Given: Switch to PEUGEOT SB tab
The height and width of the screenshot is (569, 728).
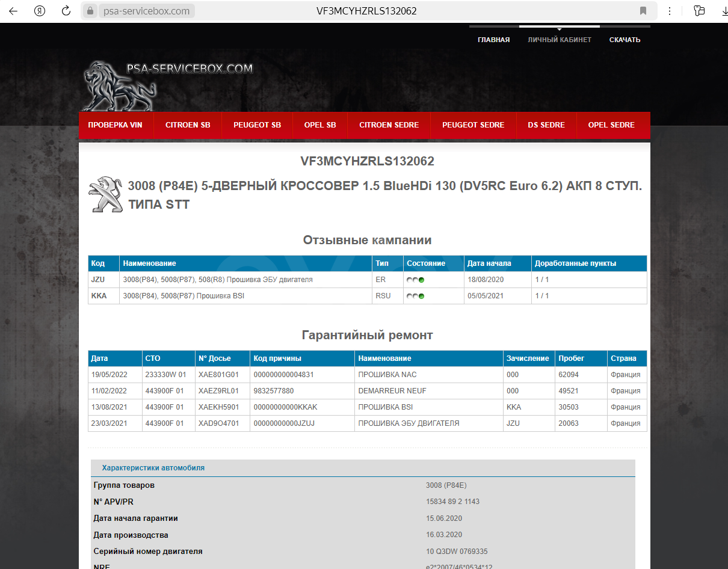Looking at the screenshot, I should 258,125.
